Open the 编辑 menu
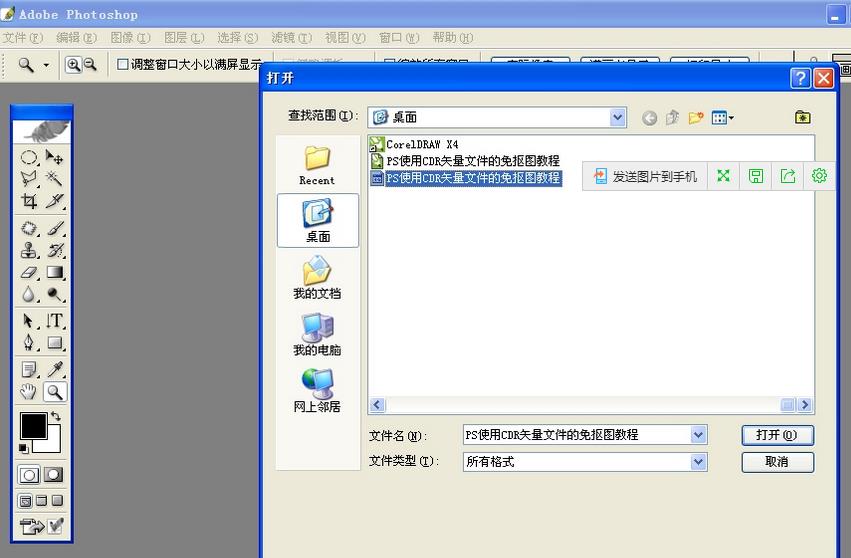This screenshot has height=558, width=851. pos(76,37)
